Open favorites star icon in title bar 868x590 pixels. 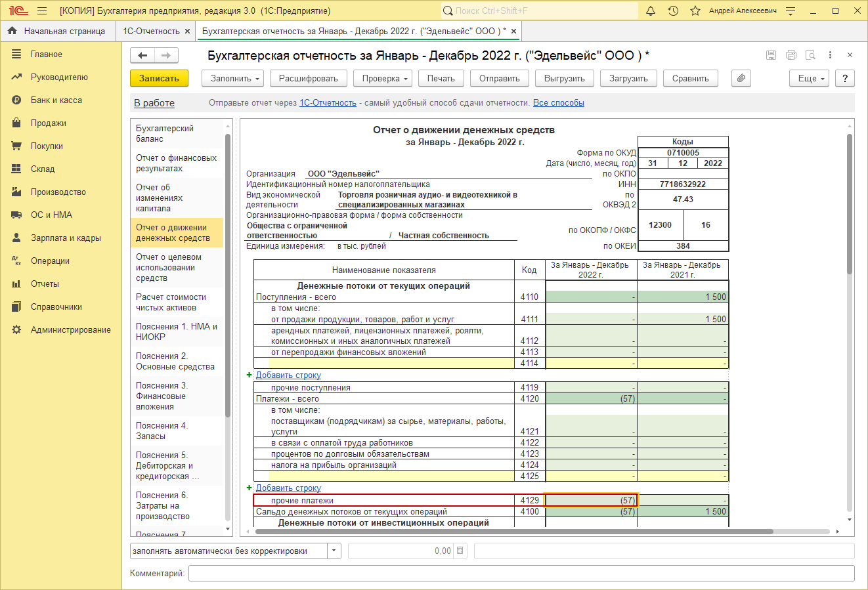click(695, 11)
